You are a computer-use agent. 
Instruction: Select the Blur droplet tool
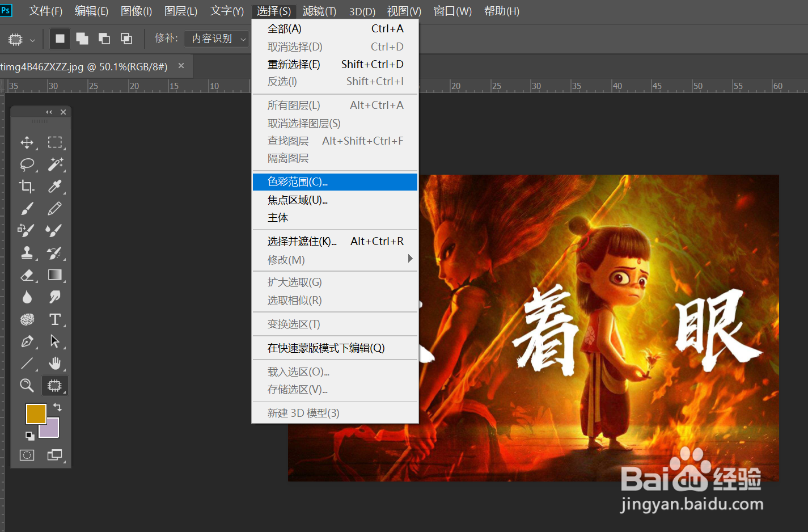pyautogui.click(x=27, y=297)
